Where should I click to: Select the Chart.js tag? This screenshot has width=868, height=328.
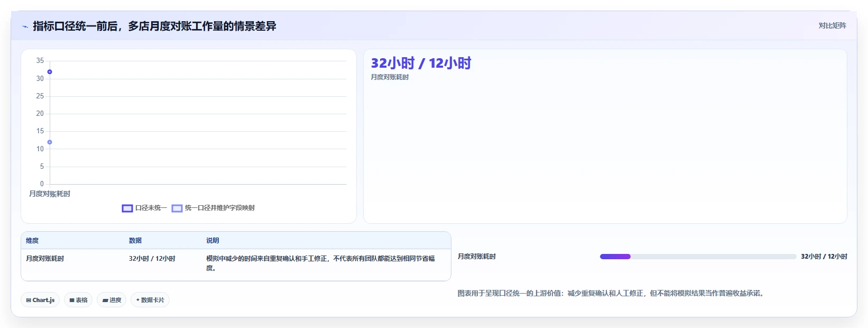40,300
